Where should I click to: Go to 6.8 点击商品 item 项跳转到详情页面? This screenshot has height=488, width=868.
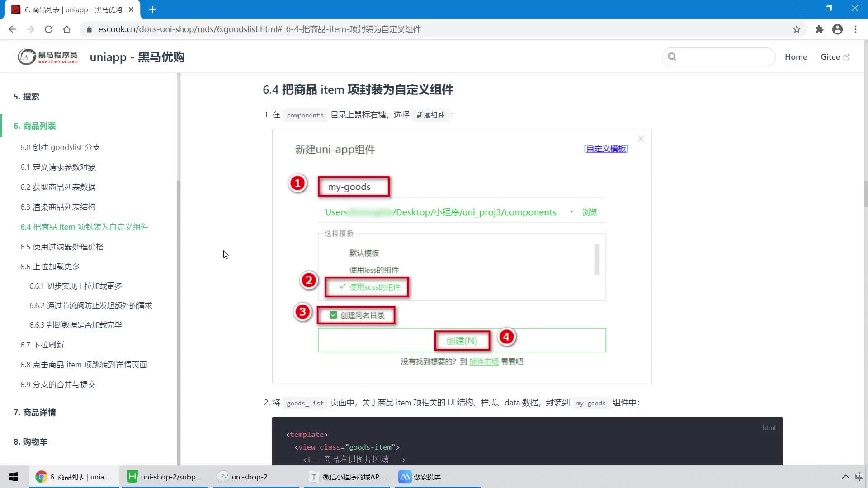coord(84,365)
